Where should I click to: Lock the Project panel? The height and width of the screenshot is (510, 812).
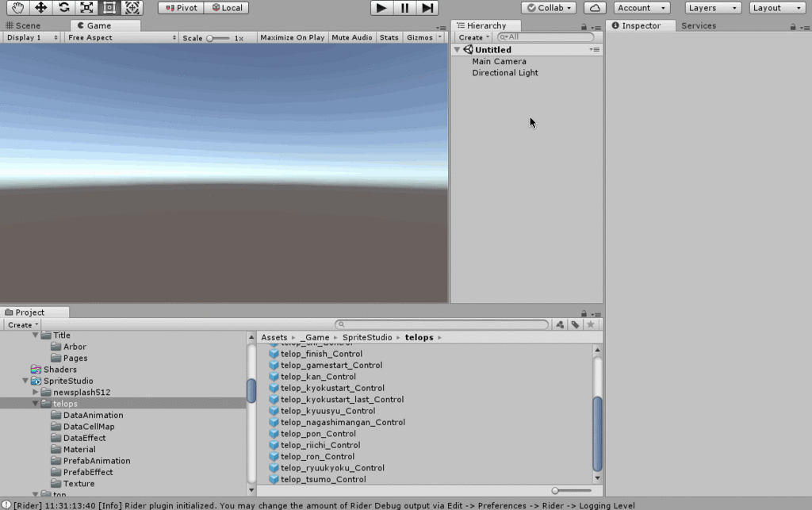(584, 314)
